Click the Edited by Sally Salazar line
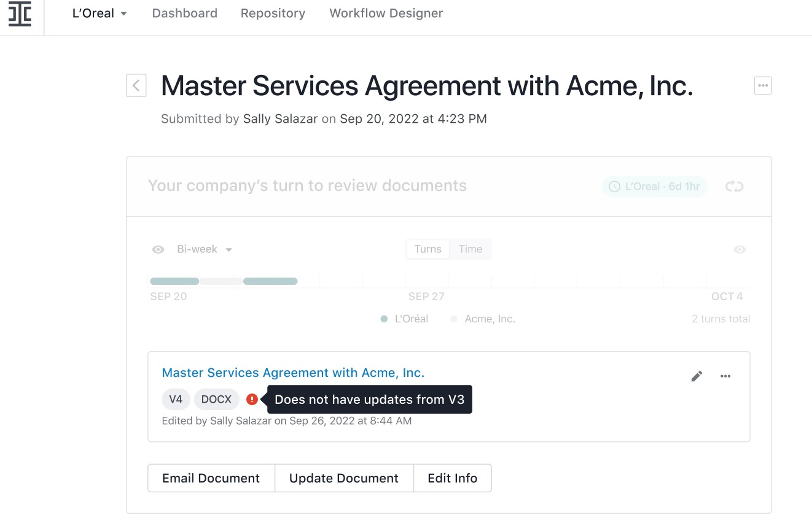 pyautogui.click(x=286, y=421)
